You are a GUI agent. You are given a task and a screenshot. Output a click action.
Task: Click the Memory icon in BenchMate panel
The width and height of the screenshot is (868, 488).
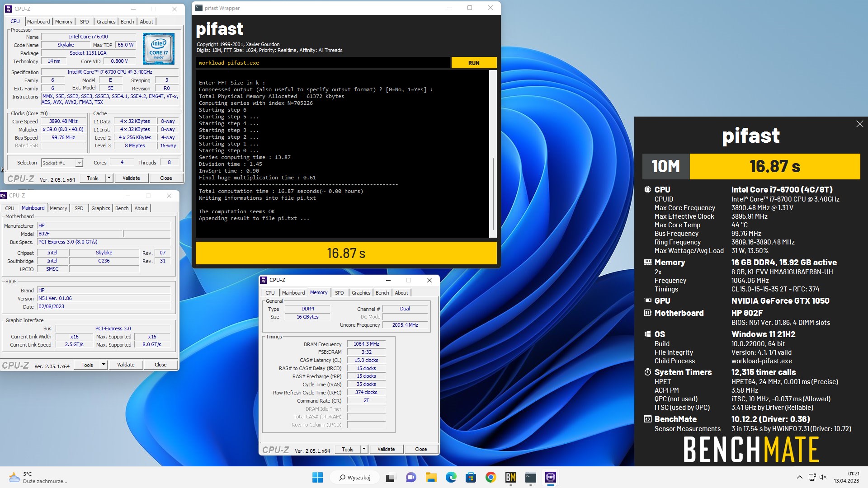click(x=648, y=263)
